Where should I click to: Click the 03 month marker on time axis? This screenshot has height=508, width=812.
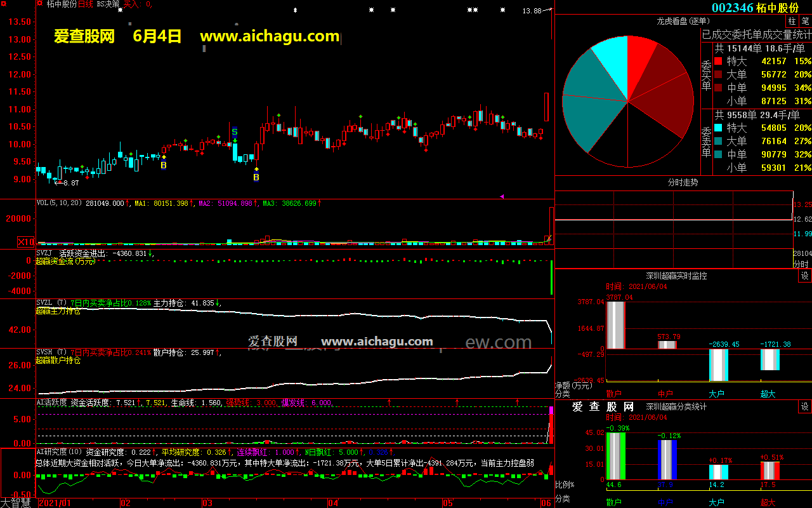pyautogui.click(x=207, y=503)
